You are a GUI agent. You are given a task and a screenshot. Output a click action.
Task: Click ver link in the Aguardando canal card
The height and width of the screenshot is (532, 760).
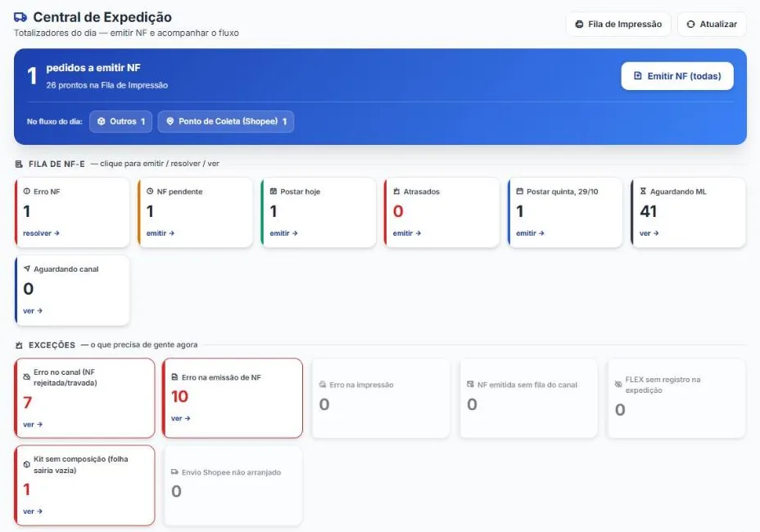click(33, 310)
